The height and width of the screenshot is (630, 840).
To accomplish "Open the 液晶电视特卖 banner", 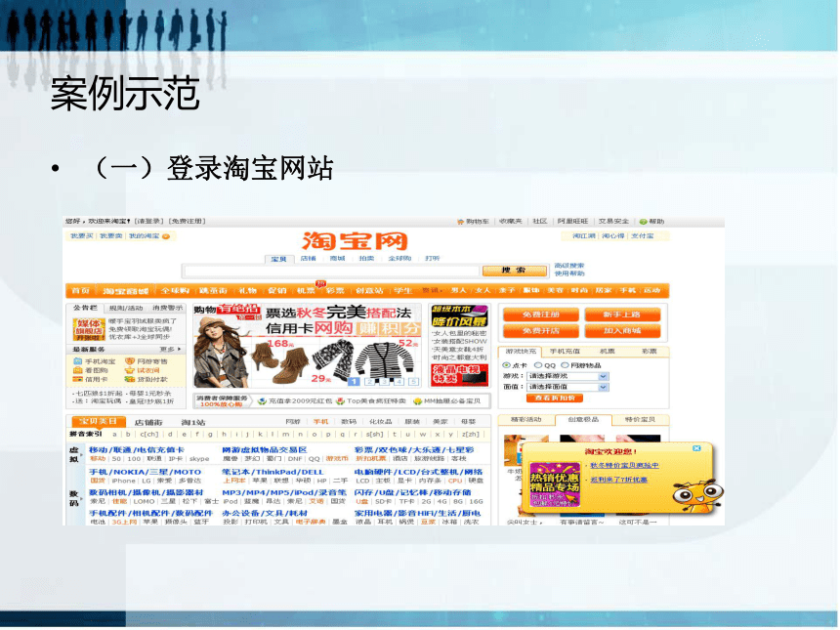I will (460, 375).
